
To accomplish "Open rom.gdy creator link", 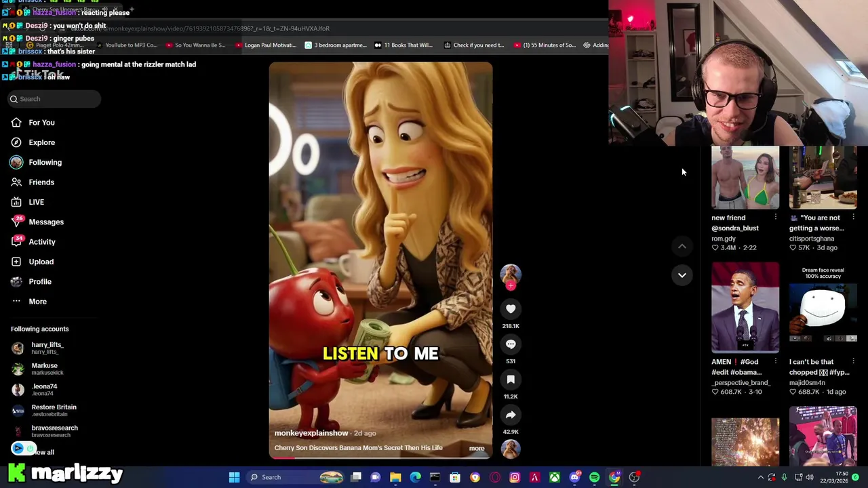I will tap(724, 239).
